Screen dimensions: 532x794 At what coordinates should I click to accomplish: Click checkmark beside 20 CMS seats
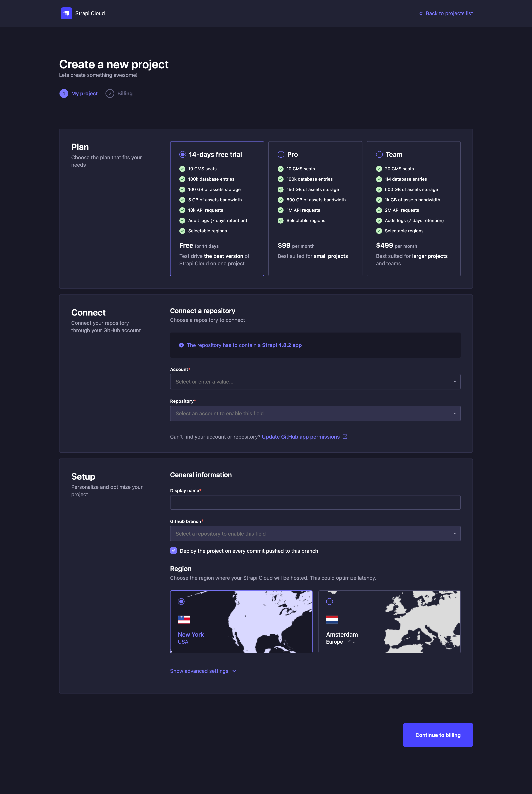click(379, 169)
